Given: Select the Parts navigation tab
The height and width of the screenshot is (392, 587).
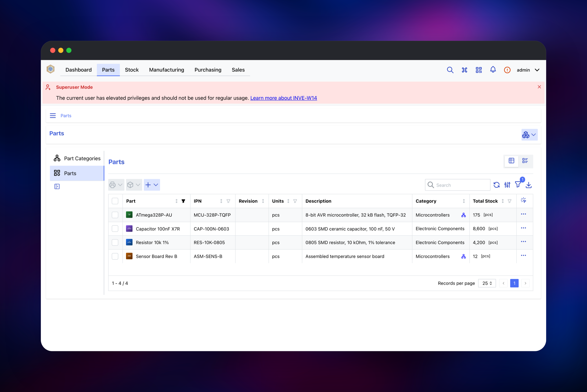Looking at the screenshot, I should coord(108,70).
